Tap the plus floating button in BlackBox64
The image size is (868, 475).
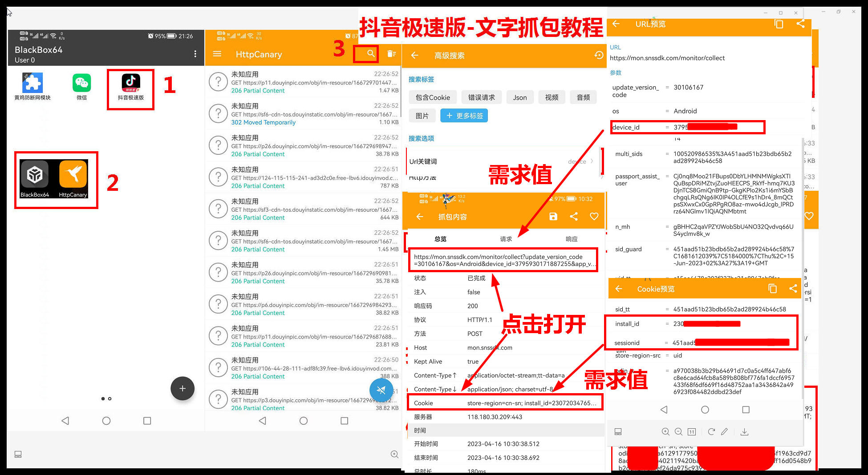point(183,388)
